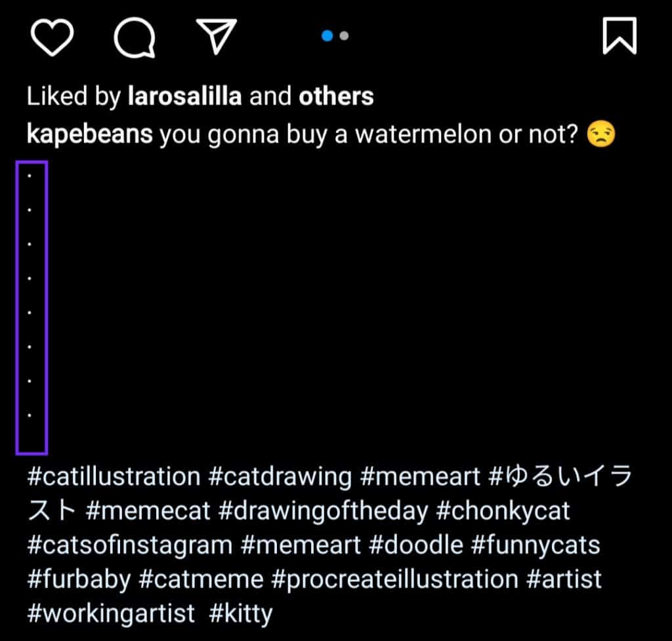Select the blue carousel dot indicator
Viewport: 672px width, 641px height.
click(x=327, y=35)
